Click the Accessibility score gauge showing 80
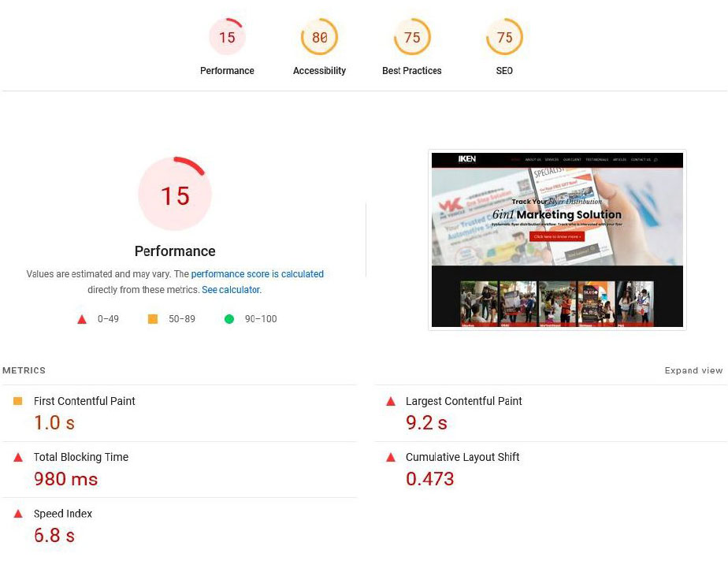728x572 pixels. click(x=319, y=37)
